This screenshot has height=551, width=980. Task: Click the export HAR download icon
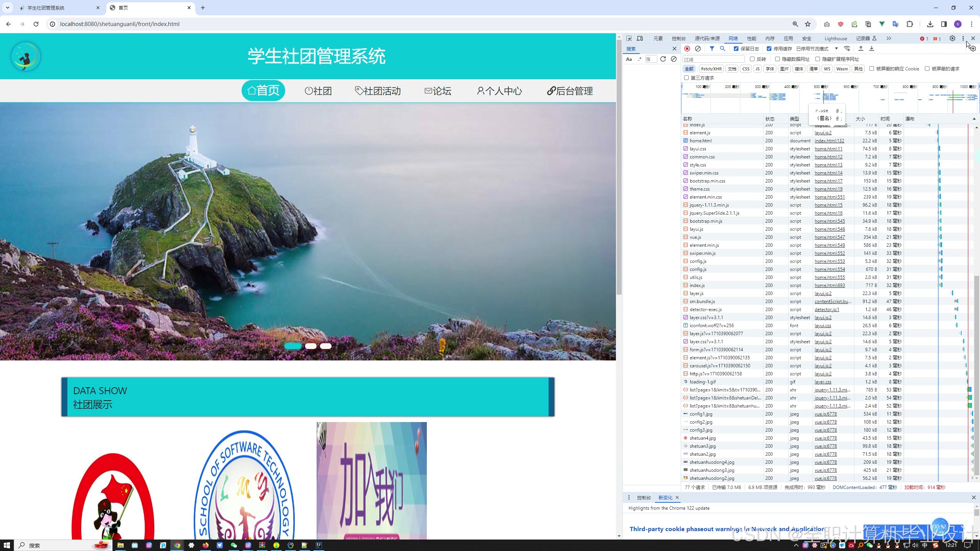[x=872, y=49]
